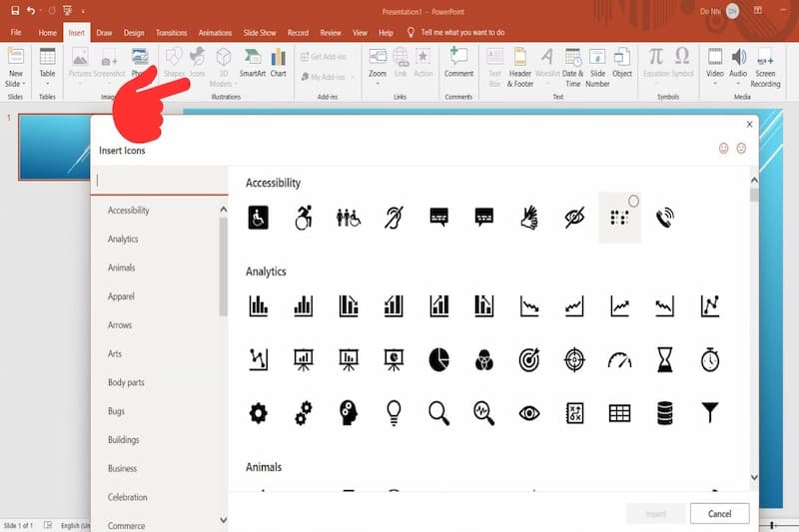Select the pie chart icon in Analytics
Screen dimensions: 799x532
pyautogui.click(x=438, y=360)
